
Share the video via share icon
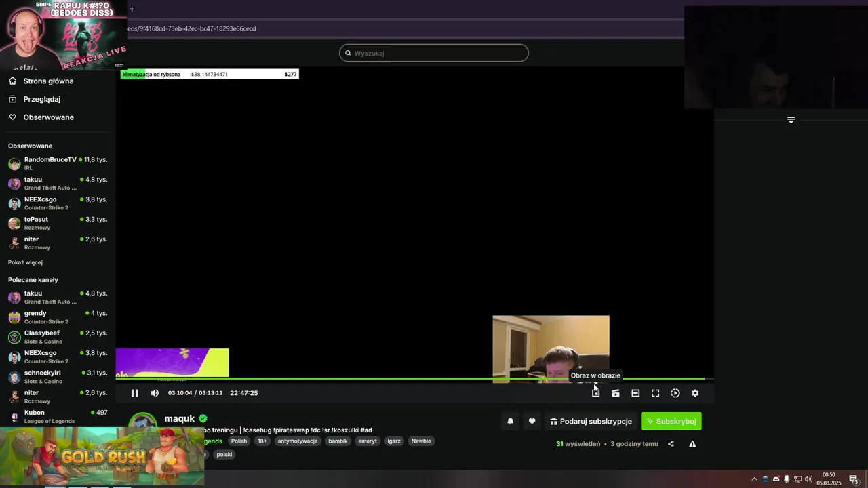[671, 444]
